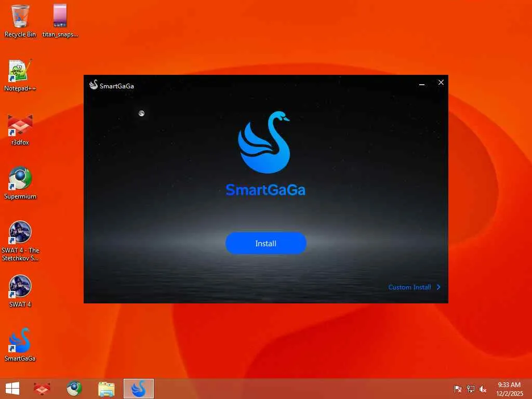Close the SmartGaGa installer window
Image resolution: width=532 pixels, height=399 pixels.
(x=441, y=83)
